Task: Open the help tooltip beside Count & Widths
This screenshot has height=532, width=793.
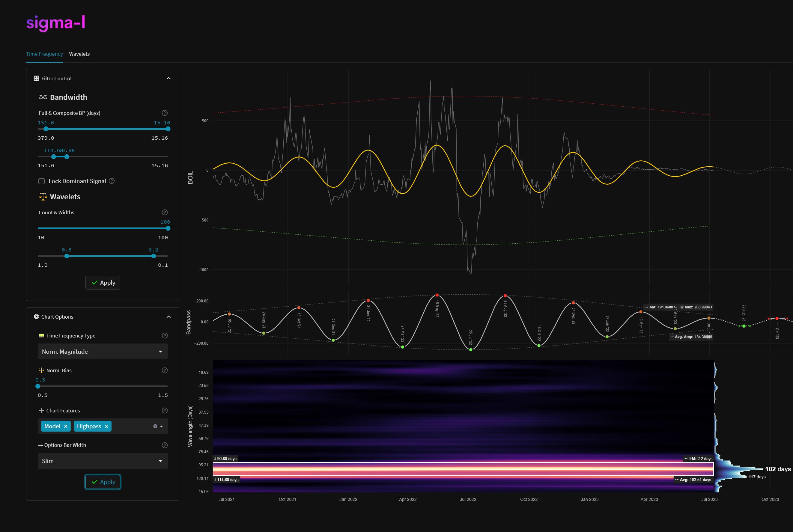Action: [165, 212]
